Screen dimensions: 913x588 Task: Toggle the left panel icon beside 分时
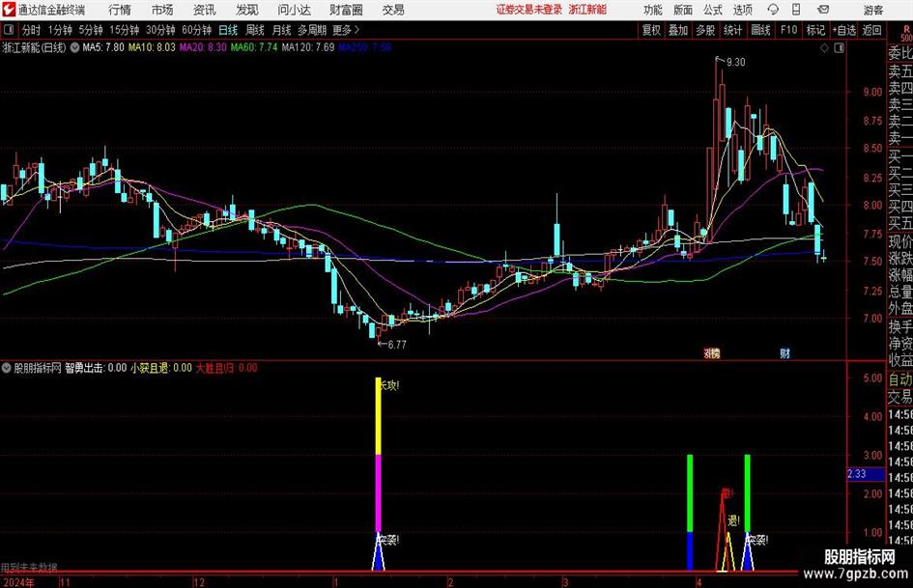pos(8,30)
